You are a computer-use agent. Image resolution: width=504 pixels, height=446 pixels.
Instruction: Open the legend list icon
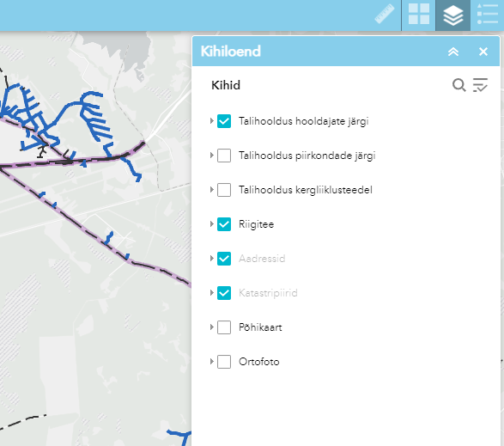488,14
